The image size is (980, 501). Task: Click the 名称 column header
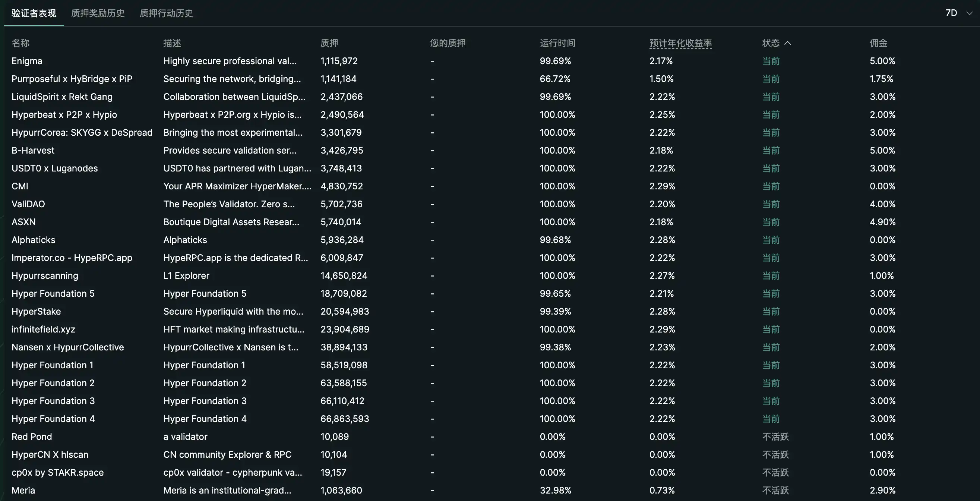click(20, 43)
